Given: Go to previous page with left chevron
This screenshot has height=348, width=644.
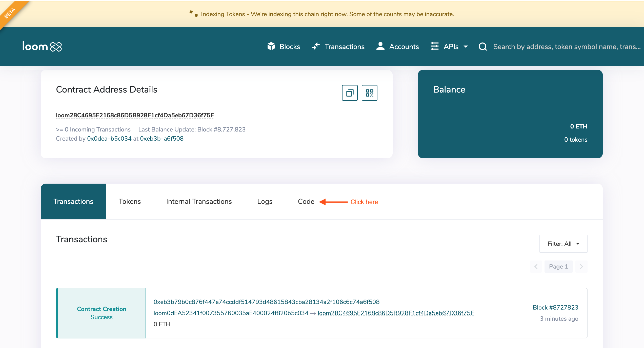Looking at the screenshot, I should click(536, 267).
